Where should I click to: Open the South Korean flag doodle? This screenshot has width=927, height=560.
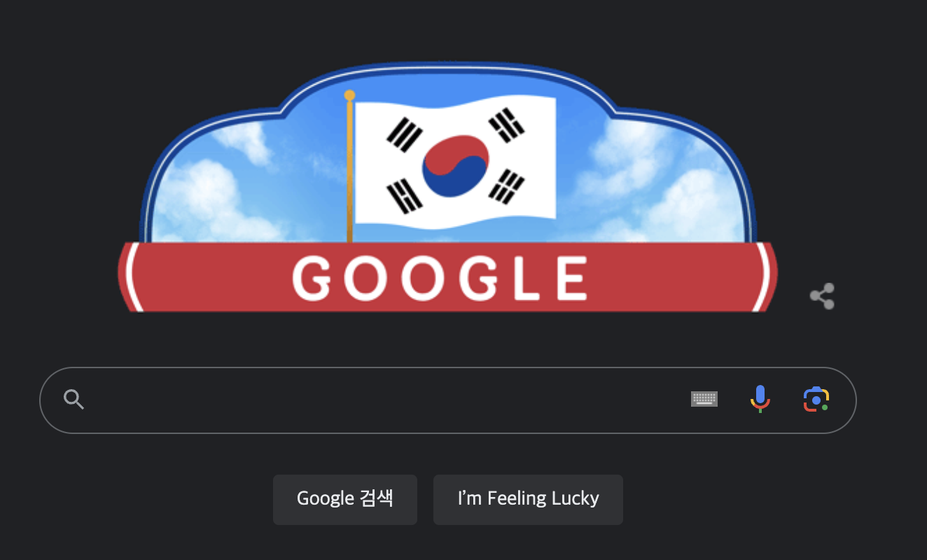point(447,187)
